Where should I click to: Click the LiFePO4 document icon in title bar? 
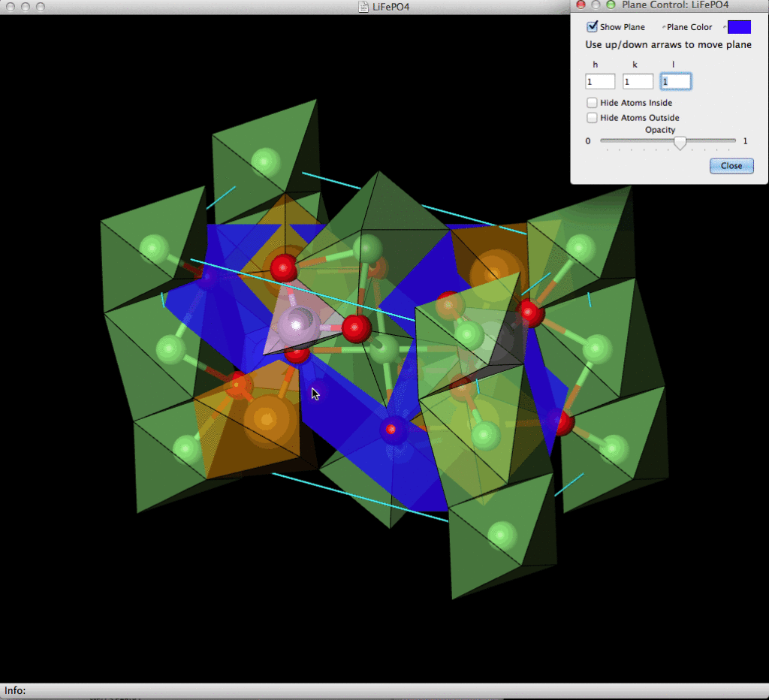tap(364, 7)
